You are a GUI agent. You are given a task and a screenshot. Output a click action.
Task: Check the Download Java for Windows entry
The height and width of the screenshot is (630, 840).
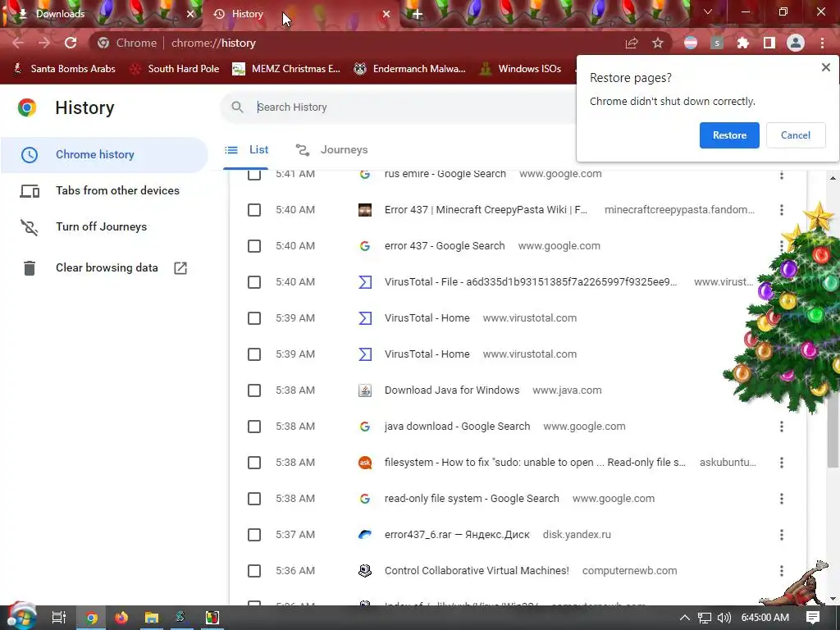point(254,390)
